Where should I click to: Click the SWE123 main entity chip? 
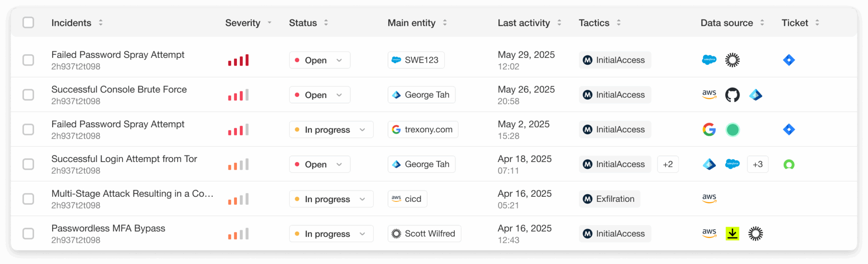coord(416,60)
